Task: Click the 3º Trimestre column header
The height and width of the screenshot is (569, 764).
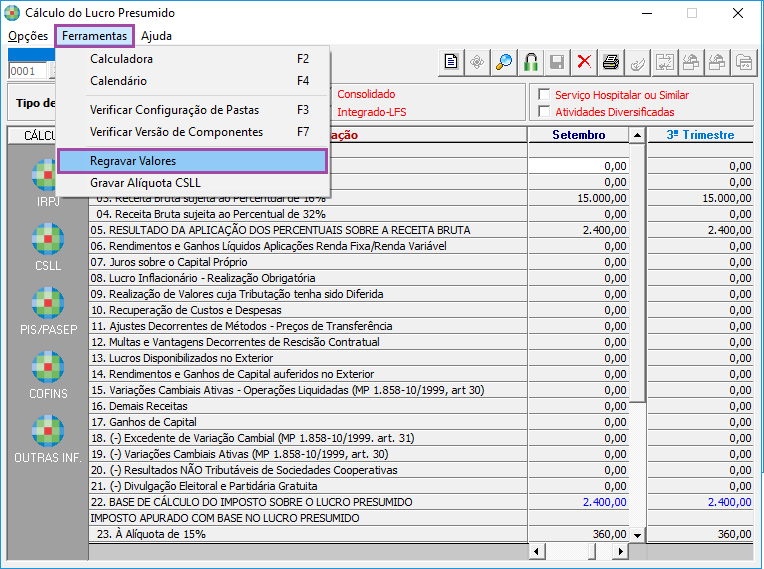Action: point(700,135)
